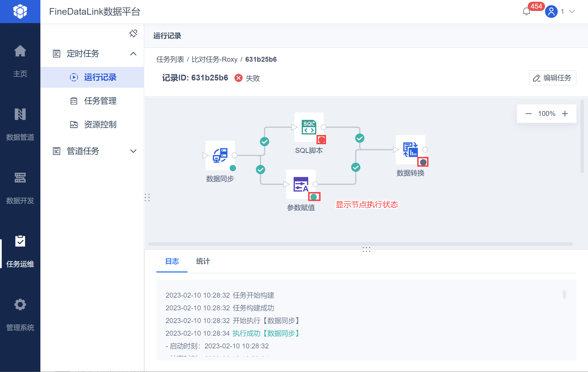588x372 pixels.
Task: Switch to the 统计 tab
Action: (203, 261)
